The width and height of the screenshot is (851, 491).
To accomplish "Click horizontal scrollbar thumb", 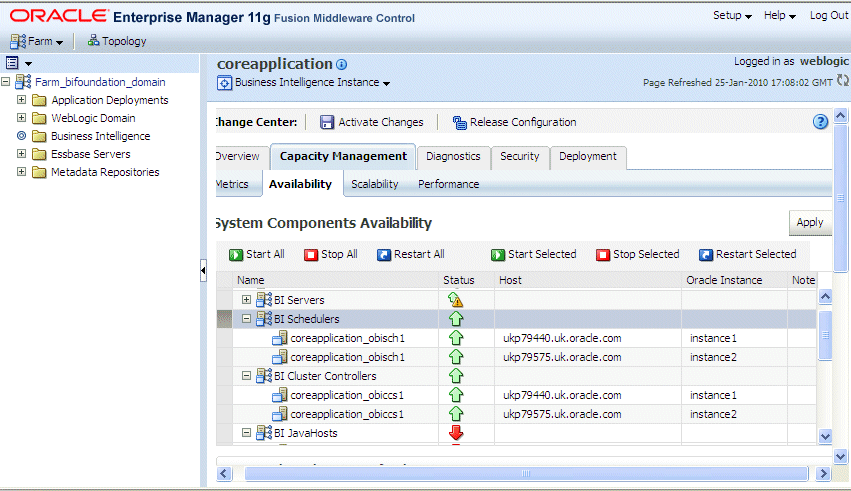I will [526, 474].
